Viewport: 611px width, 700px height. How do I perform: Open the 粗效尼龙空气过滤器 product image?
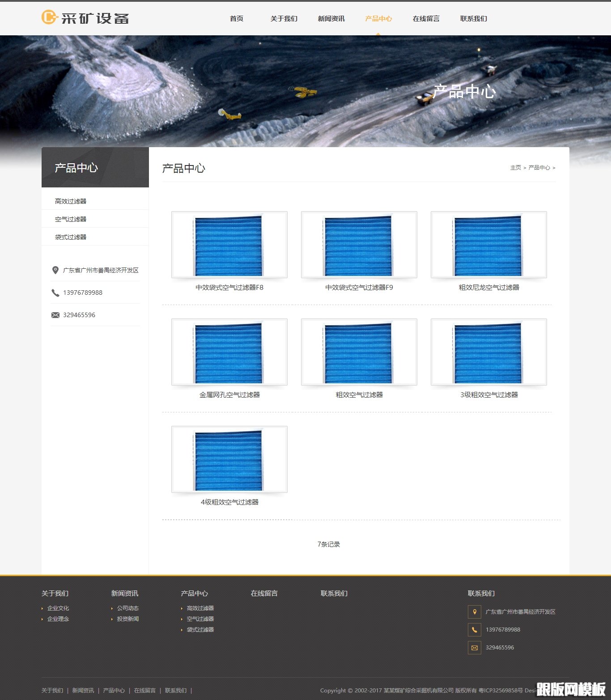488,245
